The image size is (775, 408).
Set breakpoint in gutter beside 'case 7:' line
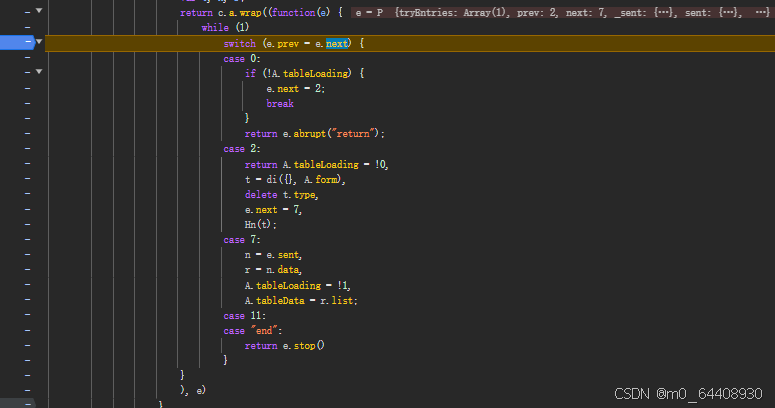tap(28, 240)
